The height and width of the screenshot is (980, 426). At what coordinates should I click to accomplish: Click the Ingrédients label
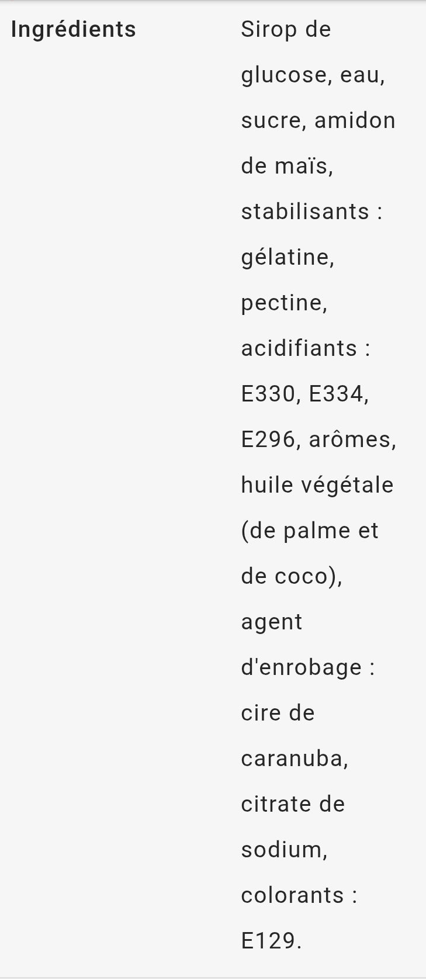coord(74,30)
